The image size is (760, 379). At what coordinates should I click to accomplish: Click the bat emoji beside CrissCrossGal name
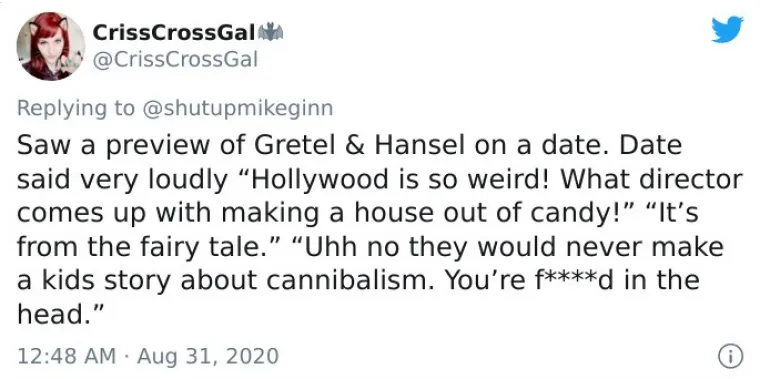pos(270,33)
